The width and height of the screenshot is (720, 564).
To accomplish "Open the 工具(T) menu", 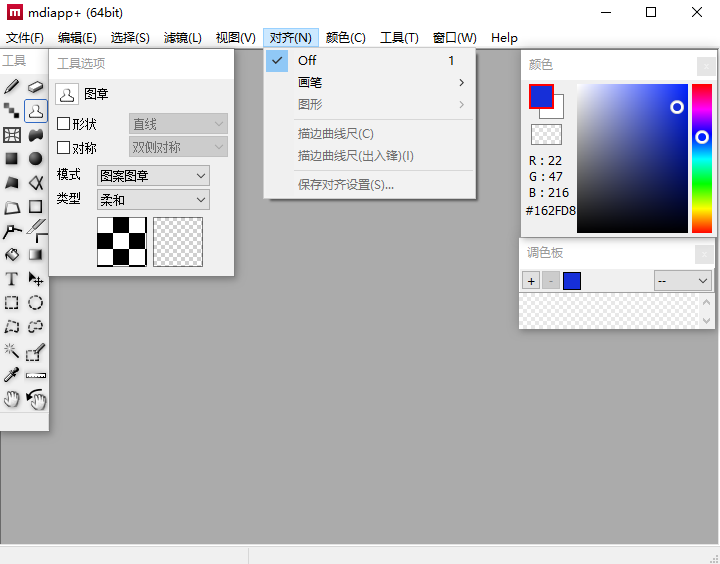I will coord(399,38).
